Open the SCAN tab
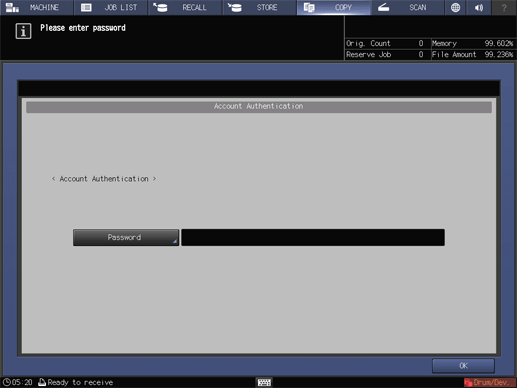 [x=408, y=7]
